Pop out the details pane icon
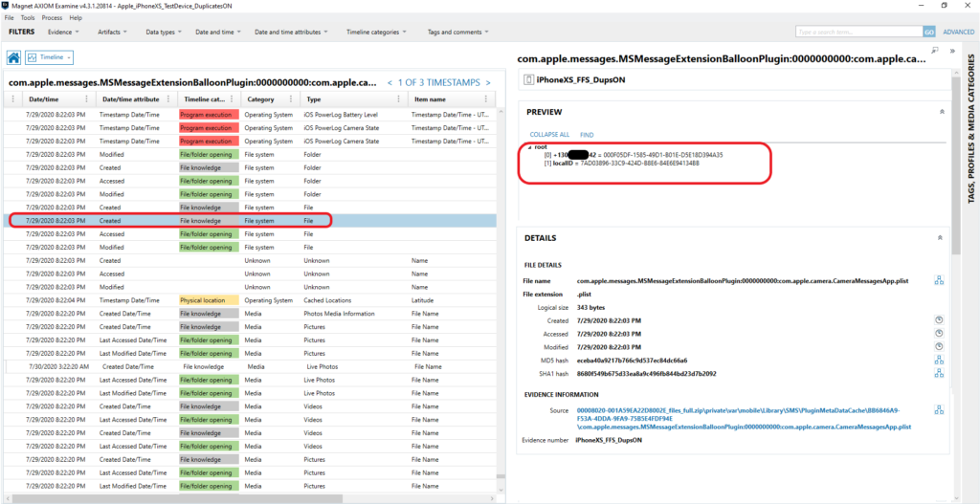This screenshot has height=504, width=980. coord(935,51)
